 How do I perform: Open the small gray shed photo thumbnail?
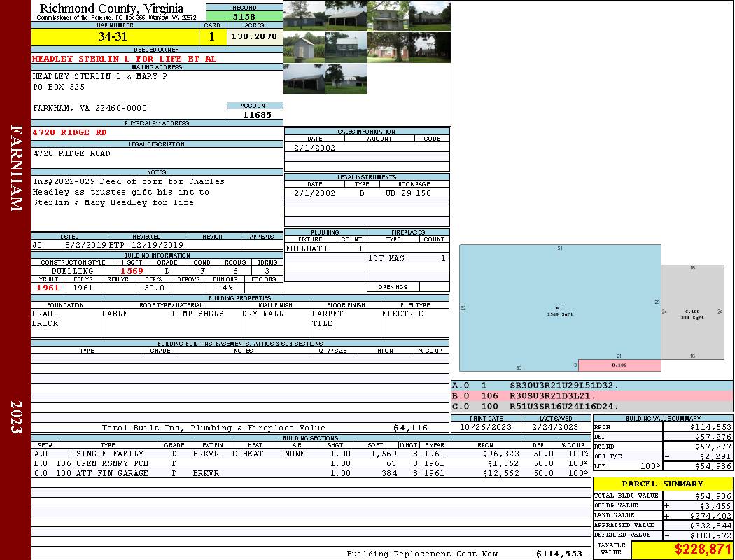pos(304,48)
